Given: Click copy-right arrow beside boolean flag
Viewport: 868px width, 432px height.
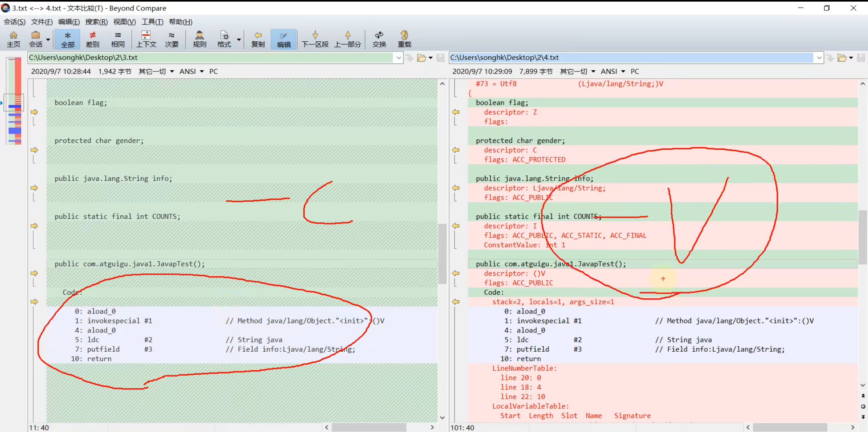Looking at the screenshot, I should (x=34, y=112).
